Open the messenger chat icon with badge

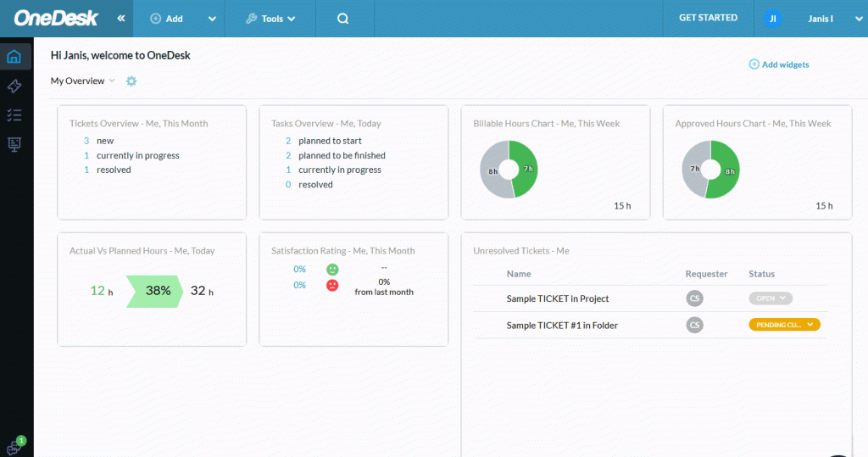(14, 447)
